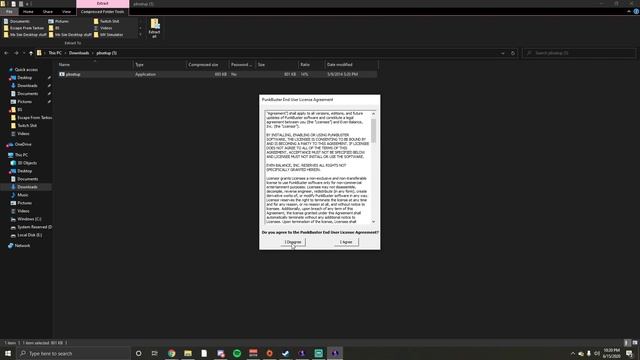Choose Videos as extract destination in ribbon
Viewport: 640px width, 360px height.
[x=103, y=28]
